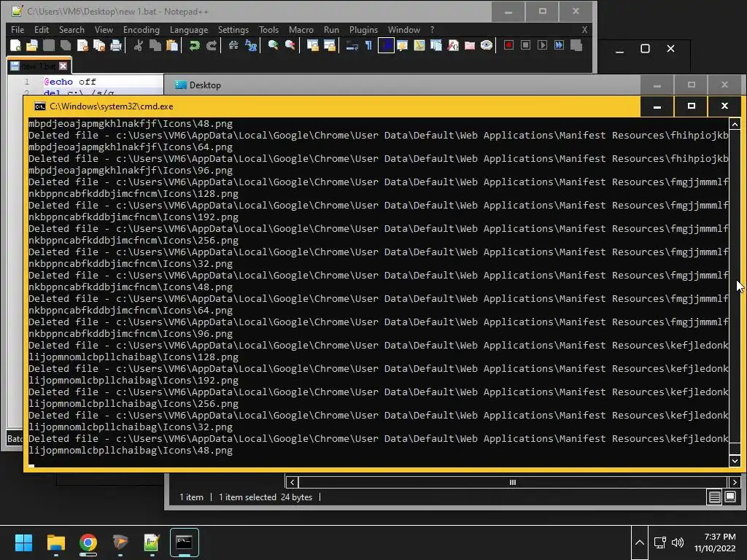Image resolution: width=747 pixels, height=560 pixels.
Task: Open the Document List icon
Action: coord(436,46)
